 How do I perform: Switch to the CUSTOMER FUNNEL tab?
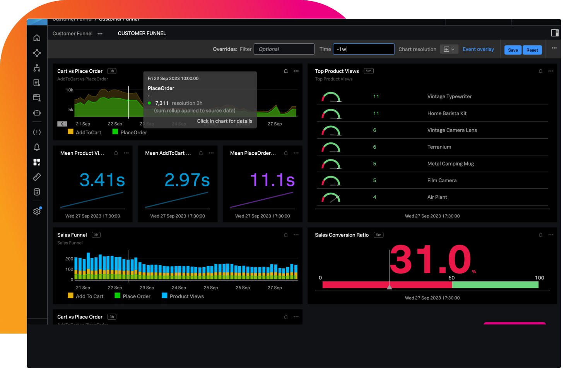coord(142,33)
